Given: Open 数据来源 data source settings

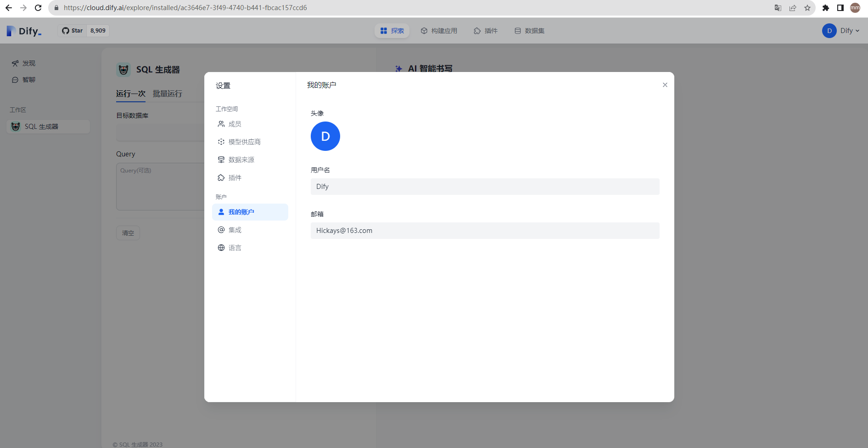Looking at the screenshot, I should [x=250, y=160].
